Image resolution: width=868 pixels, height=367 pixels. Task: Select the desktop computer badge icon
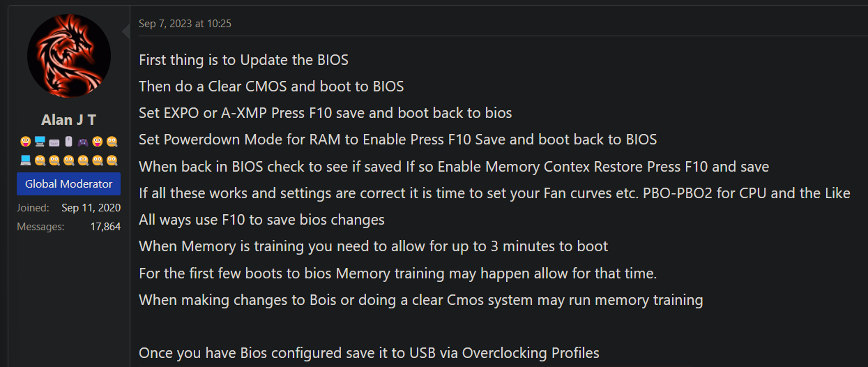click(40, 142)
